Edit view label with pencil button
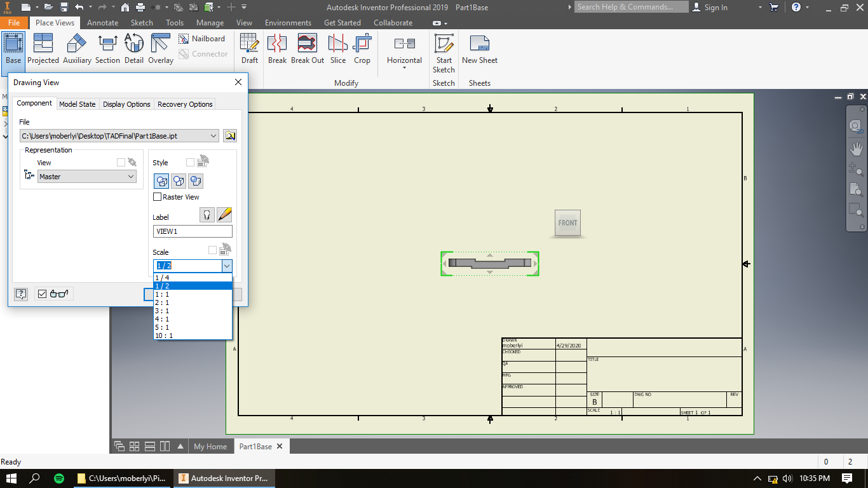Screen dimensions: 868x488 224,215
